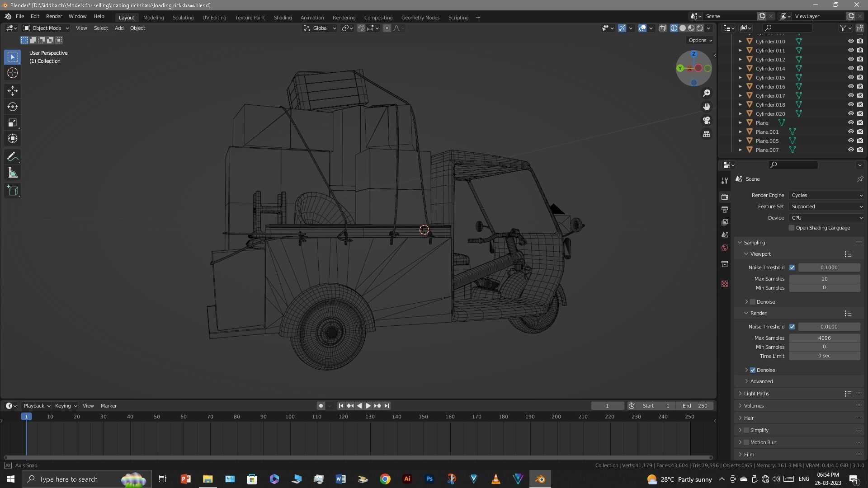Uncheck Render Denoise checkbox
Viewport: 868px width, 488px height.
tap(753, 370)
